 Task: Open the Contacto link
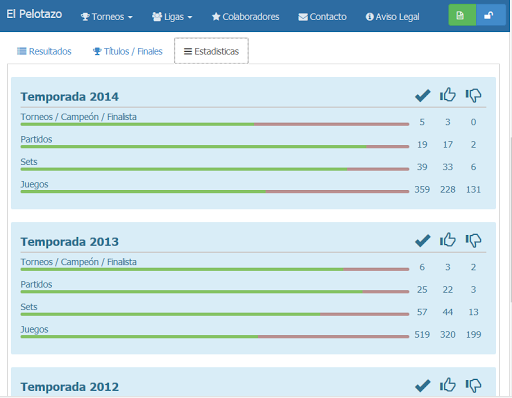[322, 17]
